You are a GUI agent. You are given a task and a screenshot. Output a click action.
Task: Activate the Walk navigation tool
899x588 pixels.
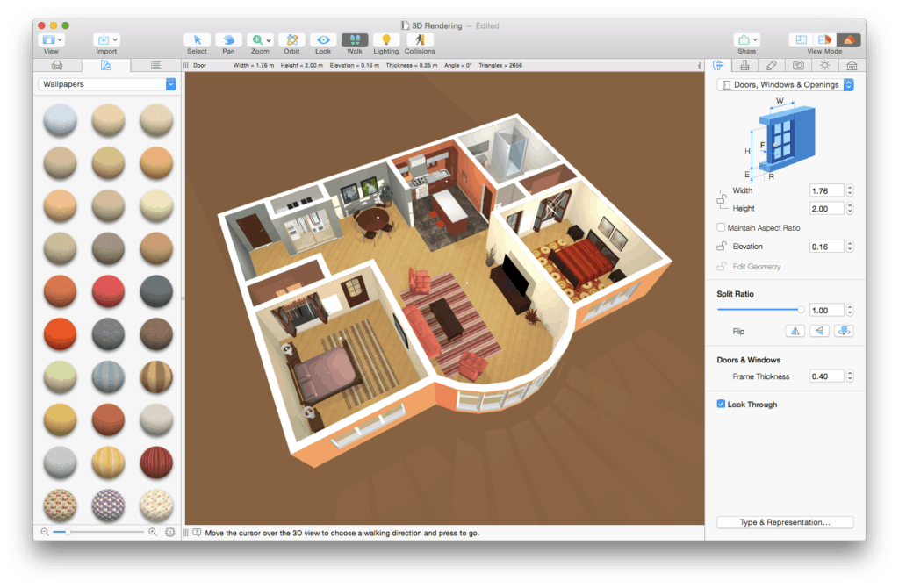[354, 40]
